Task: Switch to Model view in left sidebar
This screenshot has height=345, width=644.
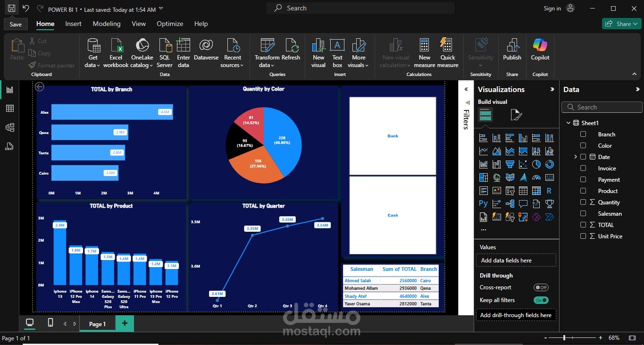Action: click(x=9, y=127)
